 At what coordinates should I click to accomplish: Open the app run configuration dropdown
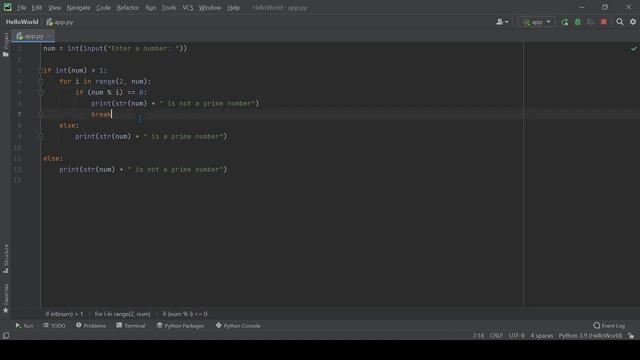tap(536, 22)
